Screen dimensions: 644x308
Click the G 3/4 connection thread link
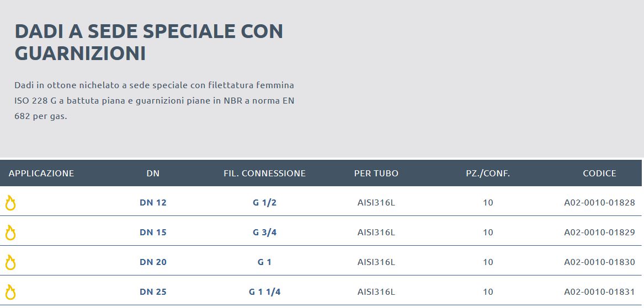(x=264, y=233)
